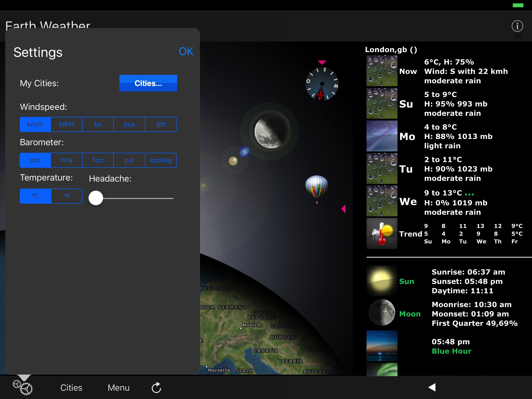Open Cities settings panel
Screen dimensions: 532x399
click(x=148, y=82)
